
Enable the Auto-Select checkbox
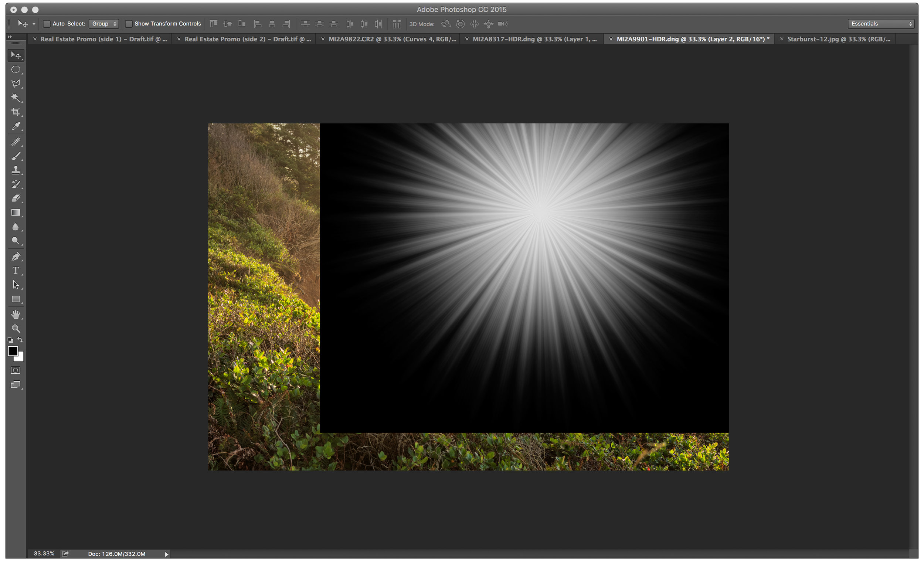click(47, 24)
